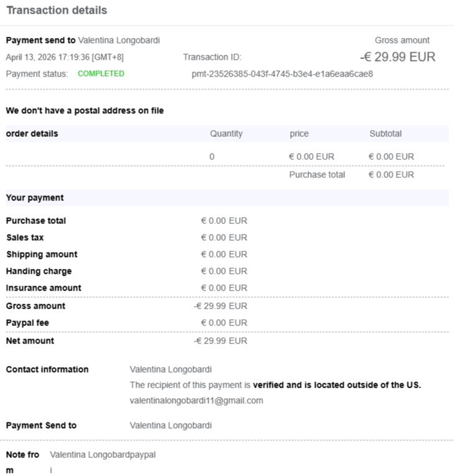Click the Insurance amount row label
454x476 pixels.
click(x=44, y=288)
